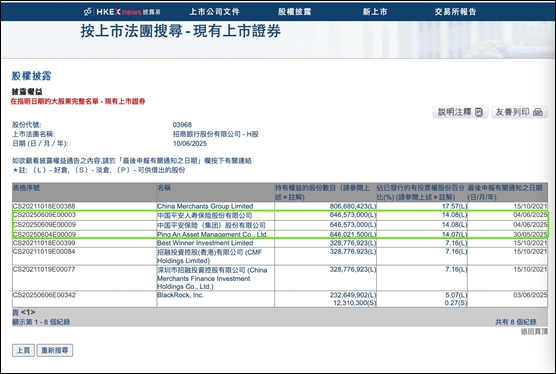556x374 pixels.
Task: Open notice date for Best Winner Investment Limited
Action: (530, 243)
